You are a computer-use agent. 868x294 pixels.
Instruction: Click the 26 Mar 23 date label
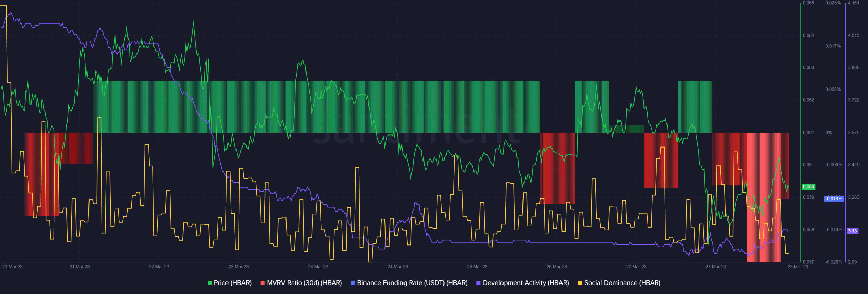557,267
